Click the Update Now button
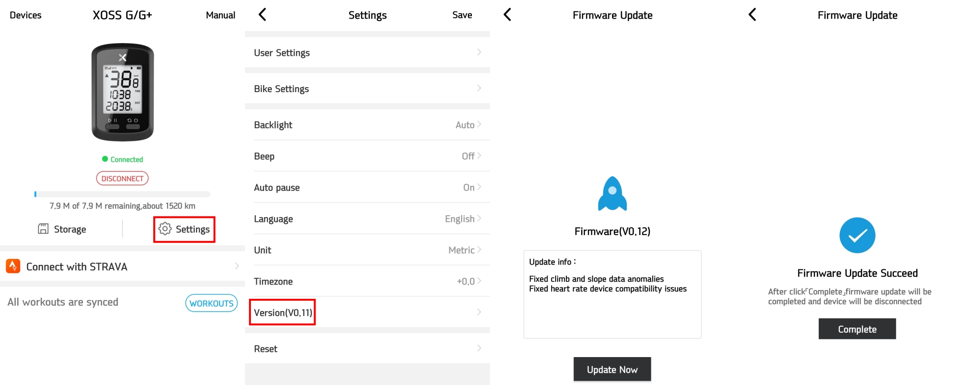This screenshot has height=385, width=980. pos(612,369)
